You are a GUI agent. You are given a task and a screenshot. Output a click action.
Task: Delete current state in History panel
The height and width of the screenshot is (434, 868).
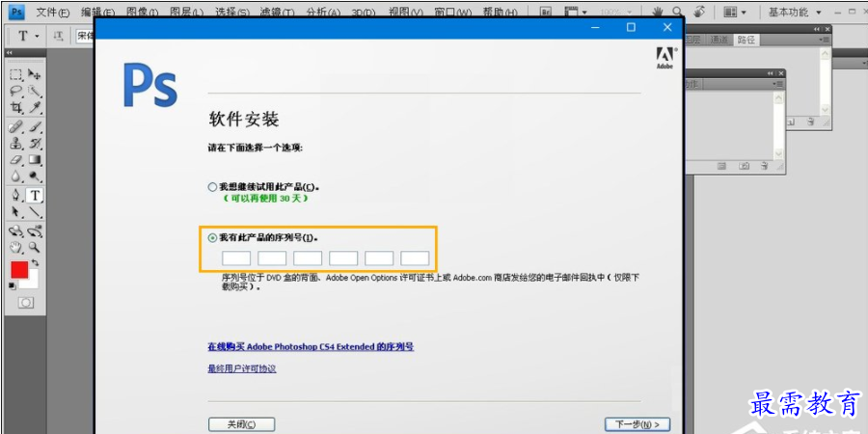coord(765,166)
